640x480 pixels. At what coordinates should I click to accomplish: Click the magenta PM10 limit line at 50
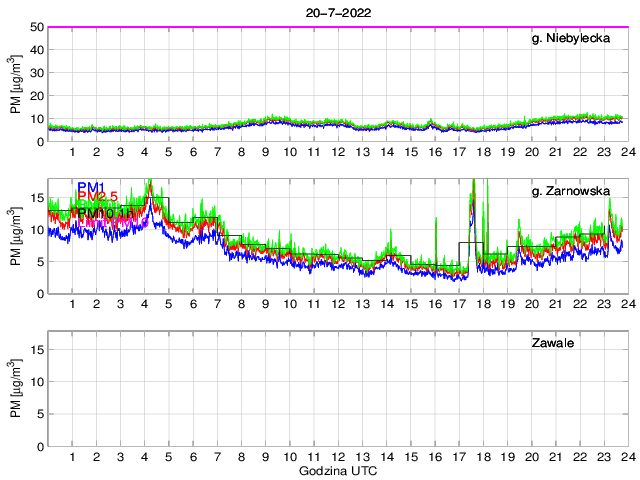click(338, 27)
